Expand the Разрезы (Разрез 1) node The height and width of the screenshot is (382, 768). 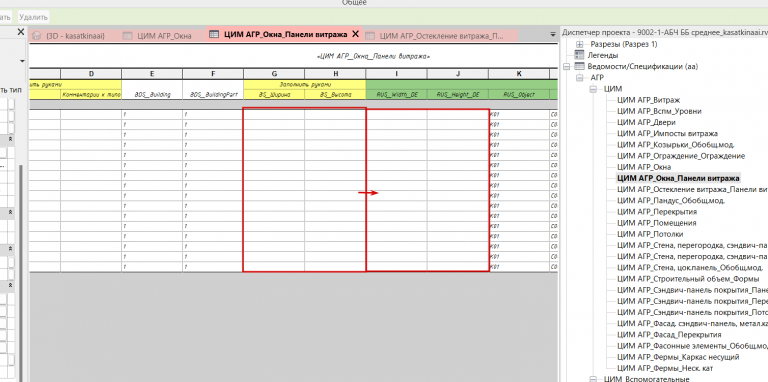click(x=580, y=44)
